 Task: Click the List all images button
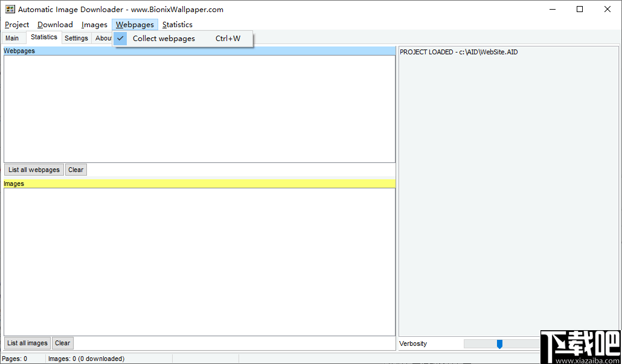(27, 343)
